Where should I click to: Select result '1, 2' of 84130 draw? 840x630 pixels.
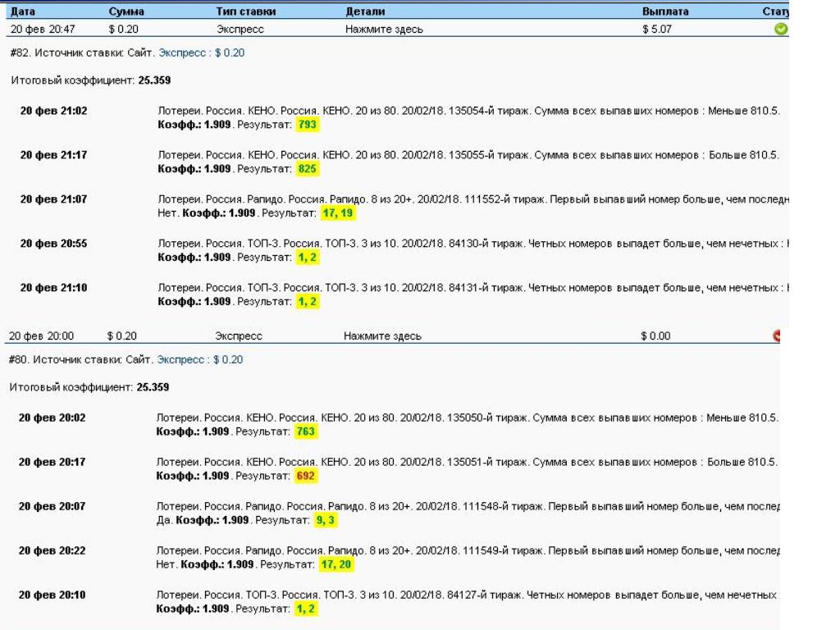(x=308, y=258)
